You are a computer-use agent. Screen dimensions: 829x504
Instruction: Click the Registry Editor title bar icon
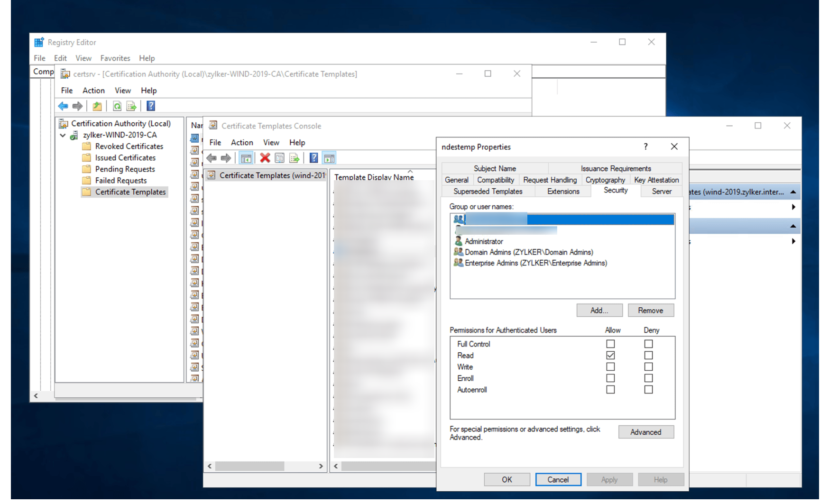pos(39,42)
